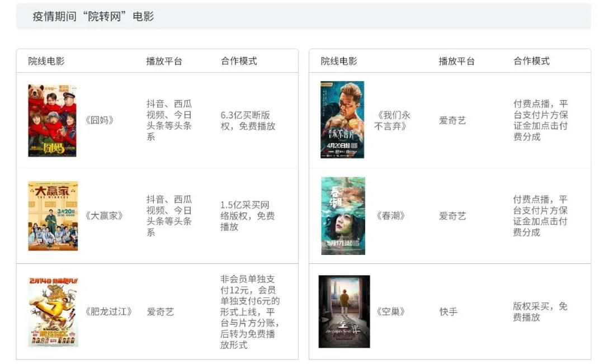
Task: Select 爱奇艺 in the 《我们永不言弃》 row
Action: click(x=452, y=121)
